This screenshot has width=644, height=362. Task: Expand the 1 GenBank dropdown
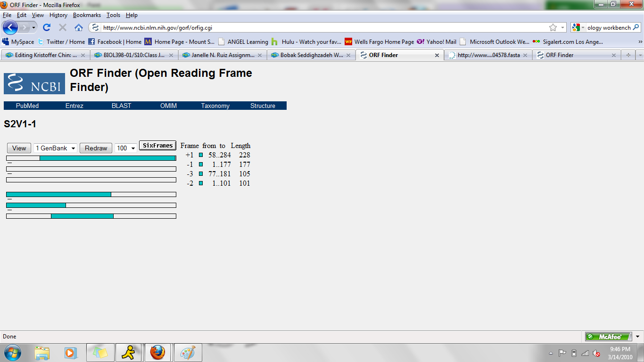point(55,148)
